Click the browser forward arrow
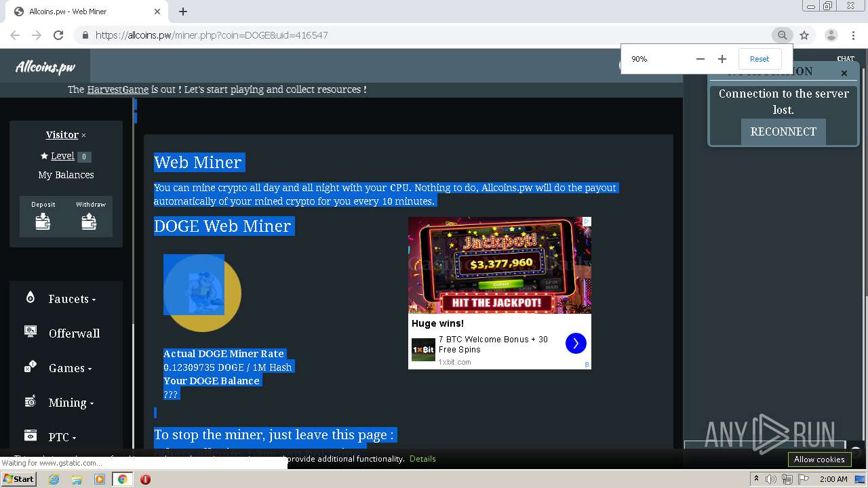 click(x=37, y=35)
